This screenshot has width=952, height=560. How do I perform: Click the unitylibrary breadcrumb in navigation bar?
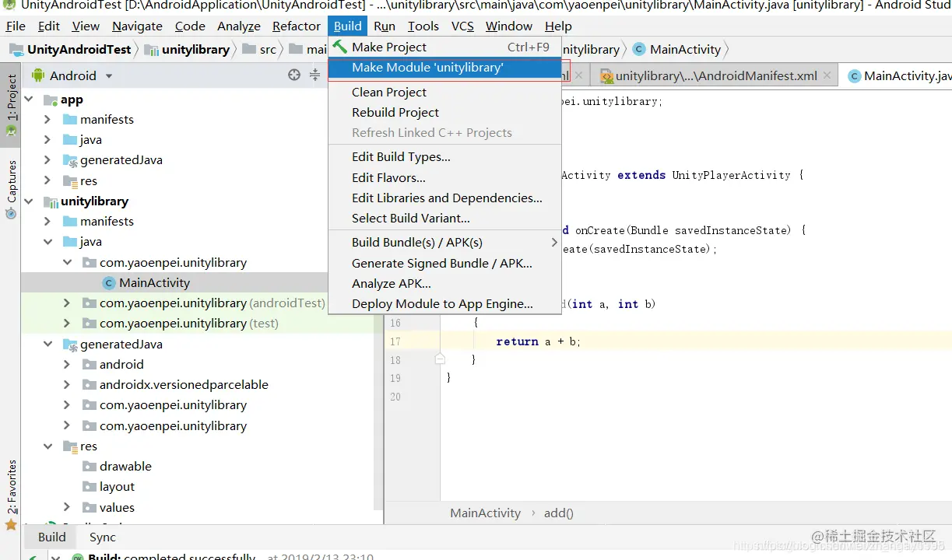(x=195, y=49)
